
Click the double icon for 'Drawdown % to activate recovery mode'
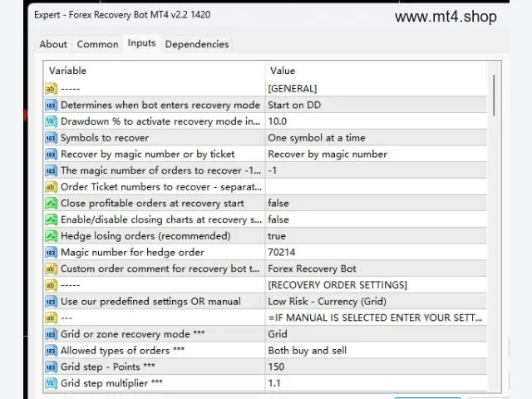(x=51, y=121)
